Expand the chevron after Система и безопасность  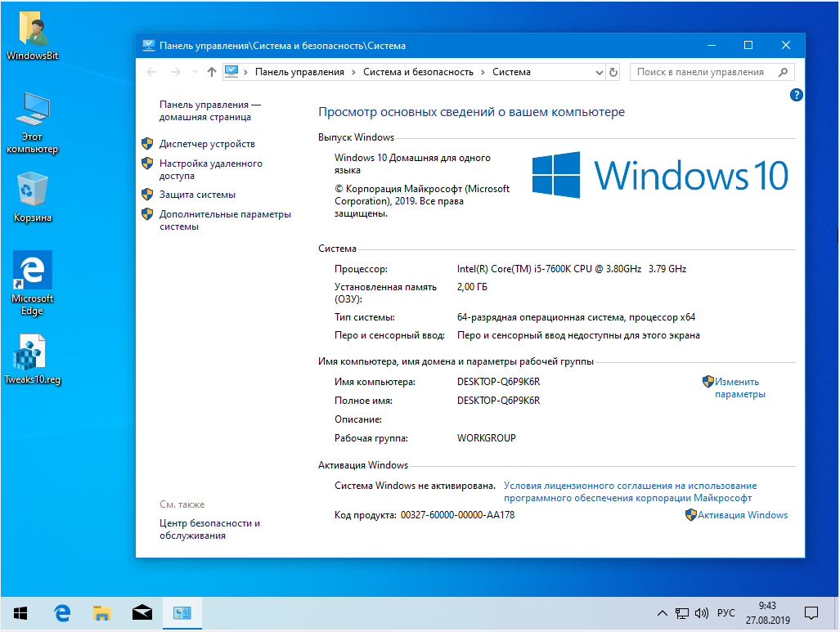(x=483, y=72)
